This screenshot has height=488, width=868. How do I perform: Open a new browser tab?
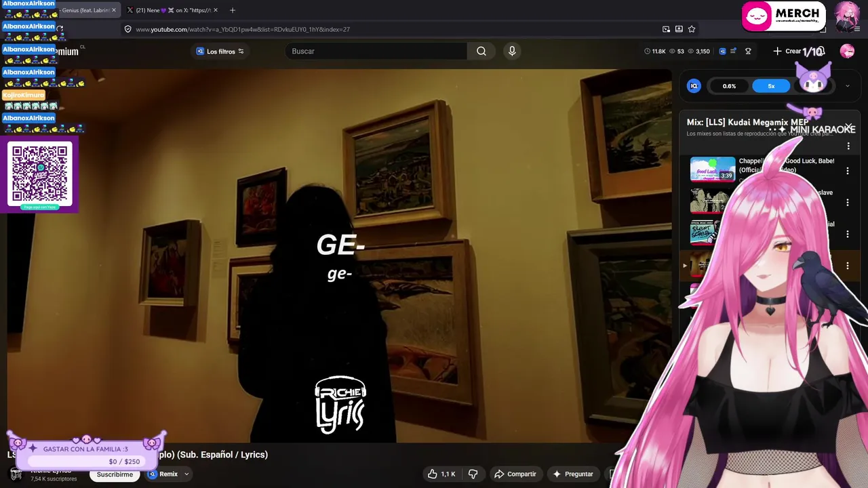click(x=233, y=10)
